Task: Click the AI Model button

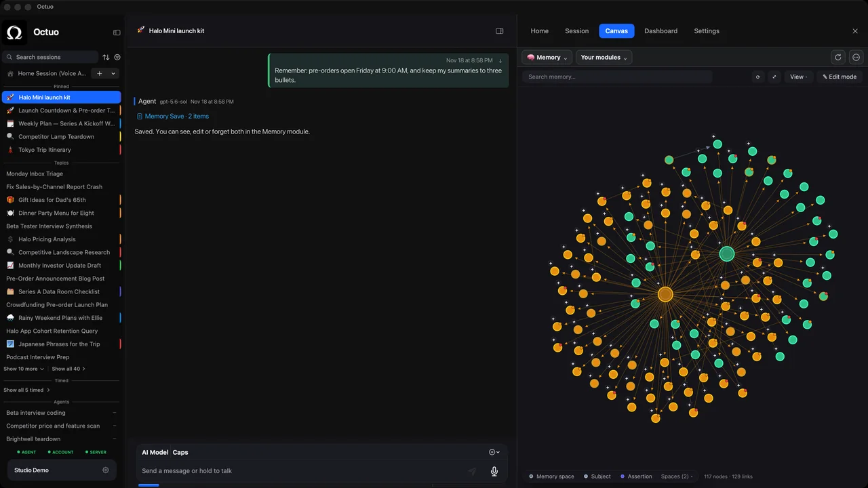Action: pyautogui.click(x=155, y=452)
